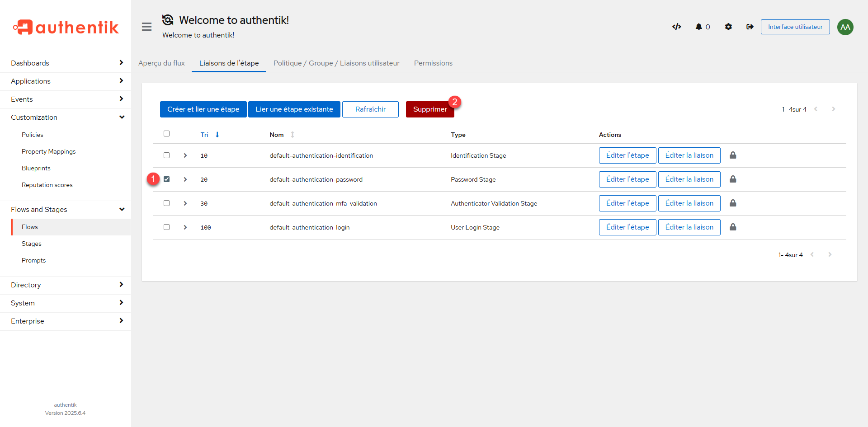Click the lock icon for default-authentication-identification
Image resolution: width=868 pixels, height=427 pixels.
pos(733,155)
